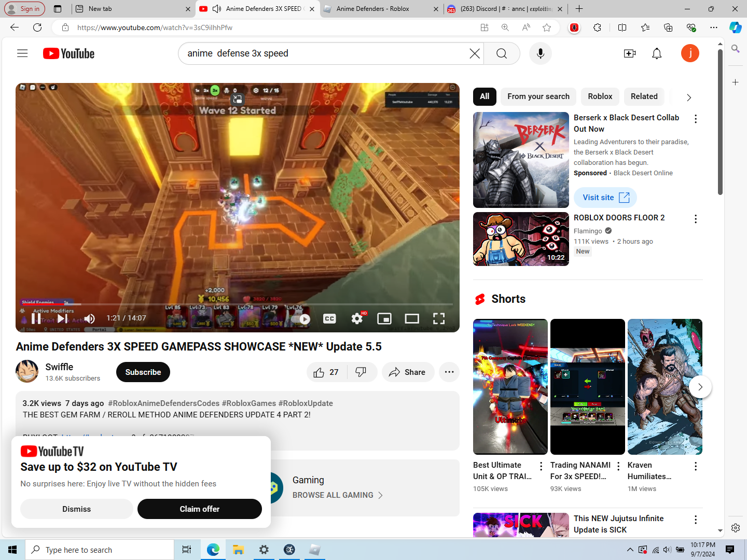747x560 pixels.
Task: Open the Edge Copilot sidebar icon
Action: (x=736, y=27)
